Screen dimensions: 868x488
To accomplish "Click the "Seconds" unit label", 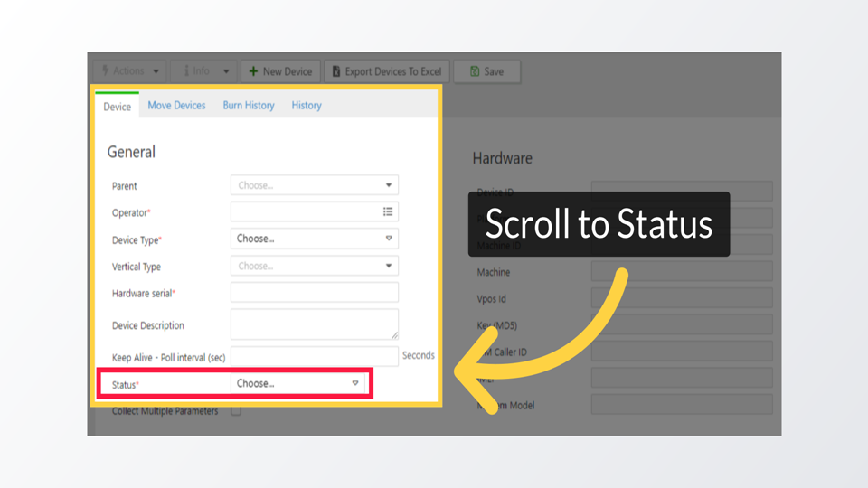I will (x=419, y=355).
